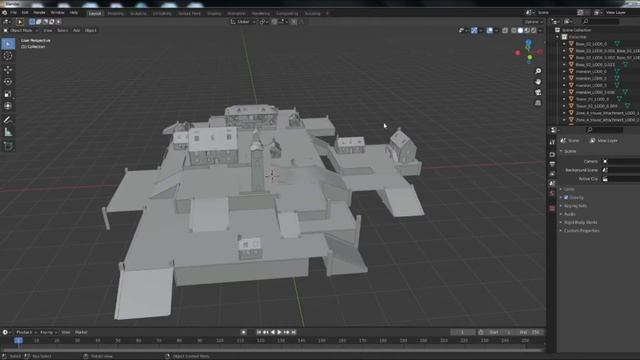The image size is (640, 360).
Task: Collapse the Collection in outliner
Action: coord(558,37)
